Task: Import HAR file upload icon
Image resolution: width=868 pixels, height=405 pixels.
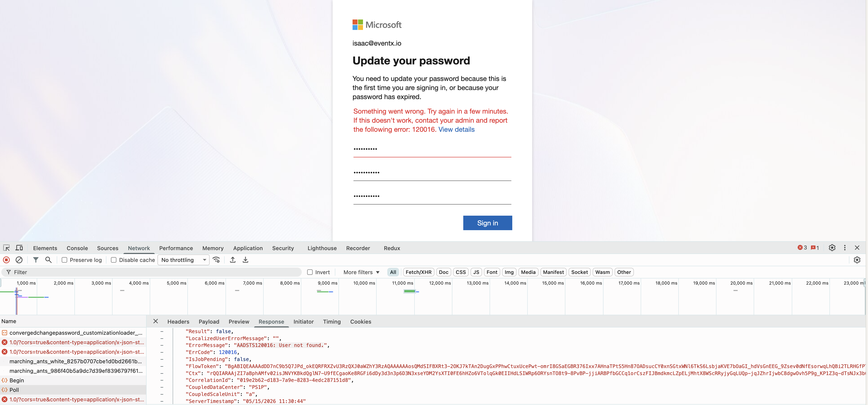Action: (x=233, y=260)
